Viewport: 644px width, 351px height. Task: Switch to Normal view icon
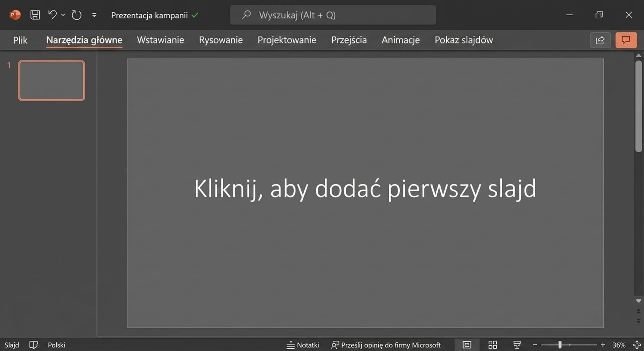tap(467, 345)
